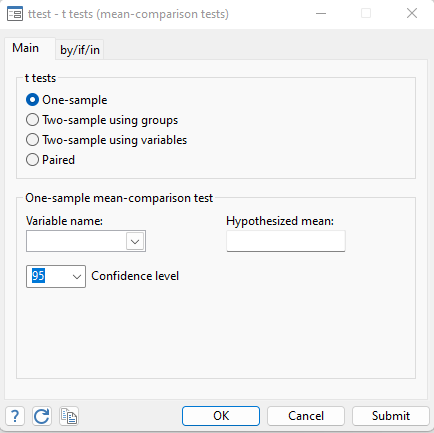Select the Main tab
This screenshot has width=434, height=433.
(26, 48)
